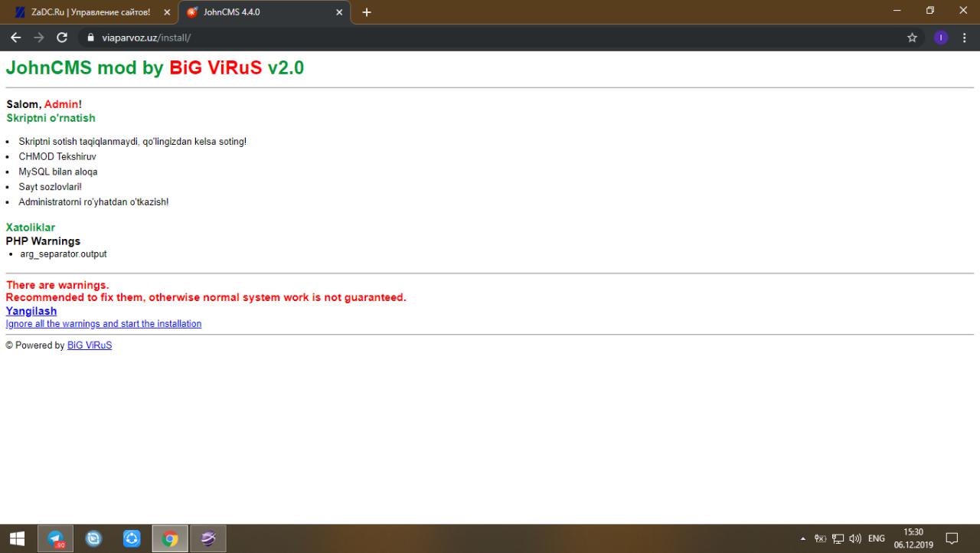Click the Yangilash link
This screenshot has height=553, width=980.
31,311
